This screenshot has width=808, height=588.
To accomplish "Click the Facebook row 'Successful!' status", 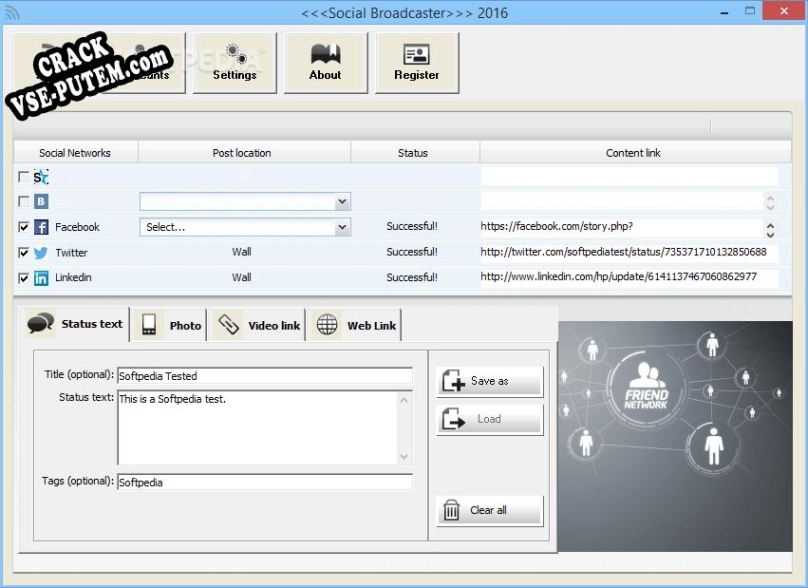I will point(412,226).
